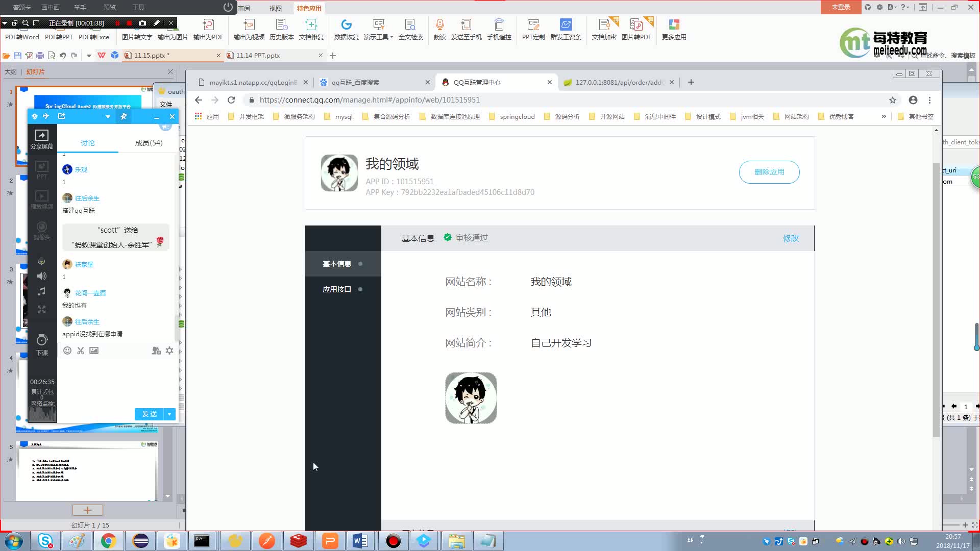Open dropdown arrow in chat panel title bar
The height and width of the screenshot is (551, 980).
[108, 116]
